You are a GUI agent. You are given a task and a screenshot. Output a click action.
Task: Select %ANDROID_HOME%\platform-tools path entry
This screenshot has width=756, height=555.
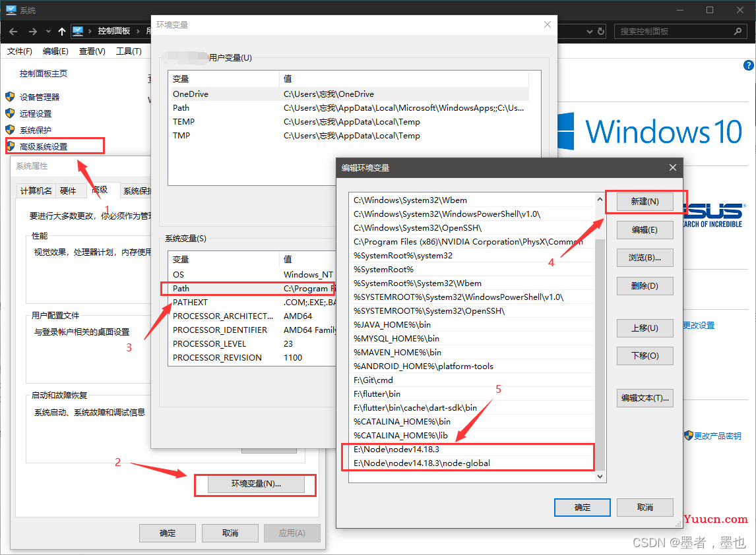pyautogui.click(x=472, y=366)
